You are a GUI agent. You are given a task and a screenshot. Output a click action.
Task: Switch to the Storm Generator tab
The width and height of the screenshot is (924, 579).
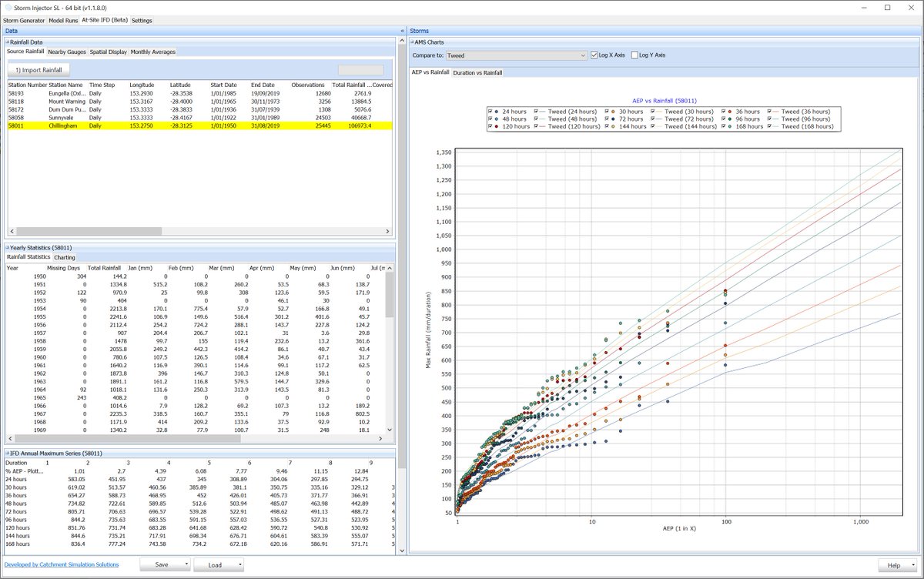pos(24,20)
